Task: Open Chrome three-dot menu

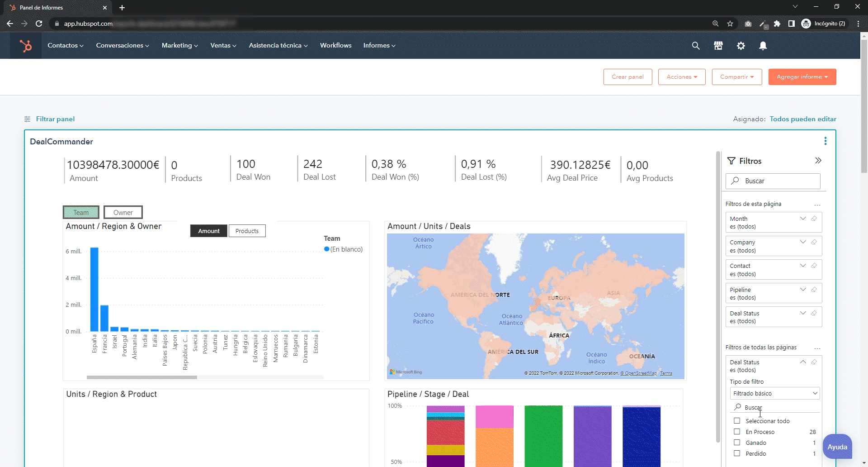Action: (858, 24)
